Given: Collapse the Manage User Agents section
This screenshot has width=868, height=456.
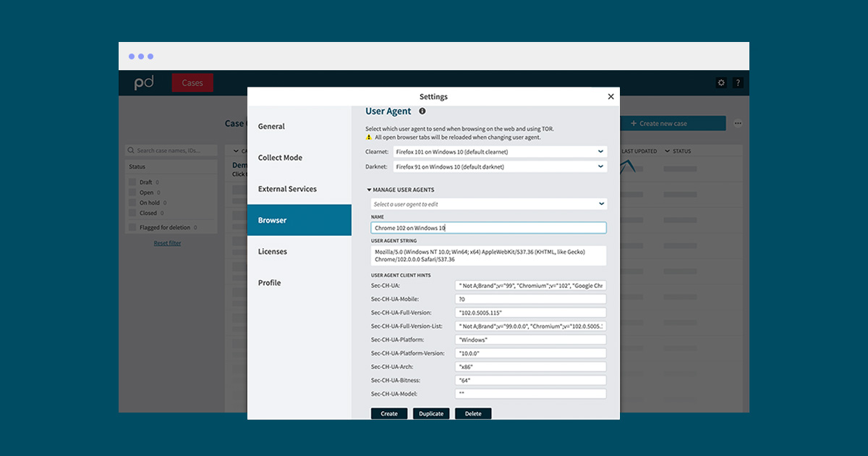Looking at the screenshot, I should click(369, 190).
